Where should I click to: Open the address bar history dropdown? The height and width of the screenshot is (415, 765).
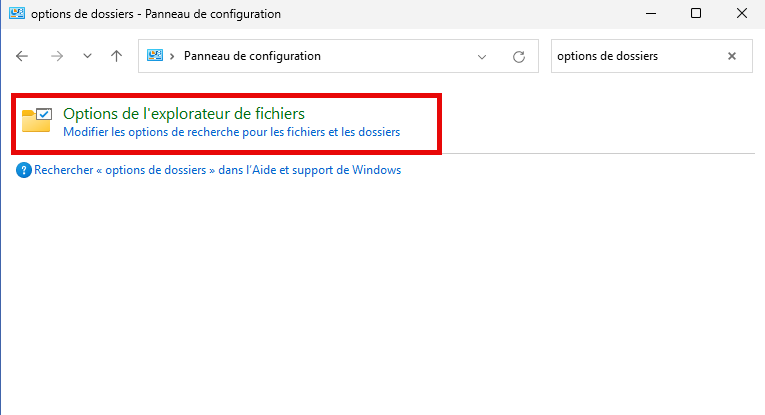click(482, 57)
